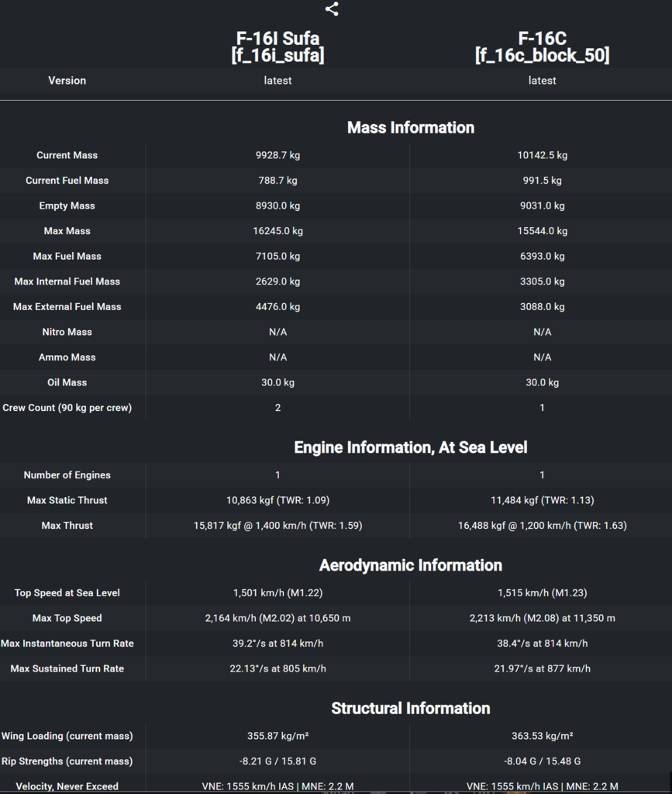Click the 9928.7 kg current mass value
Viewport: 672px width, 794px height.
277,155
